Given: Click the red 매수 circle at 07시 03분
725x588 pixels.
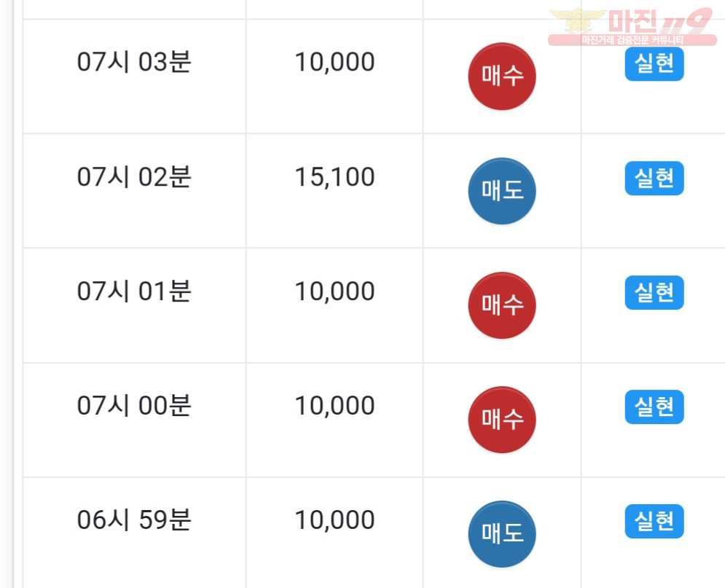Looking at the screenshot, I should (x=502, y=77).
